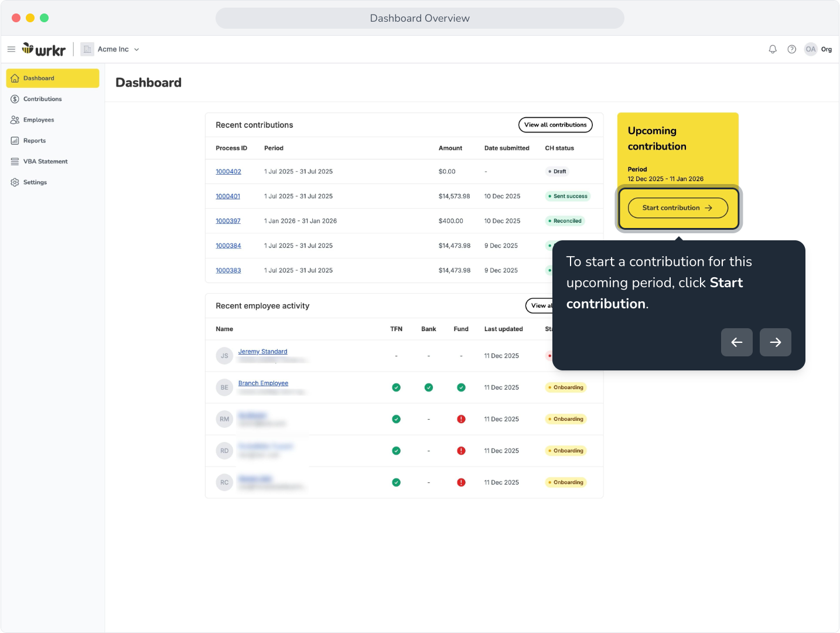Click Start contribution button
Screen dimensions: 840x633
678,208
